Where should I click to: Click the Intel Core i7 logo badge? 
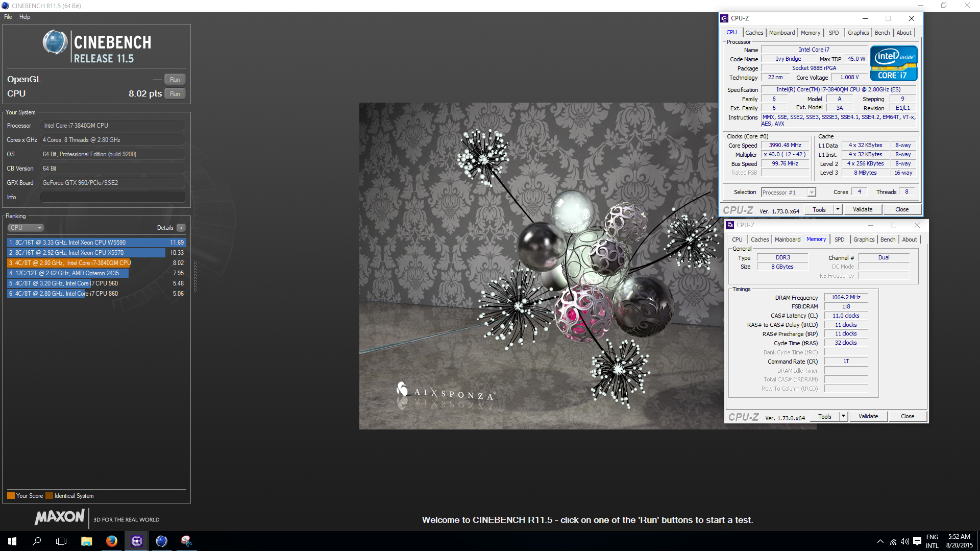tap(894, 63)
